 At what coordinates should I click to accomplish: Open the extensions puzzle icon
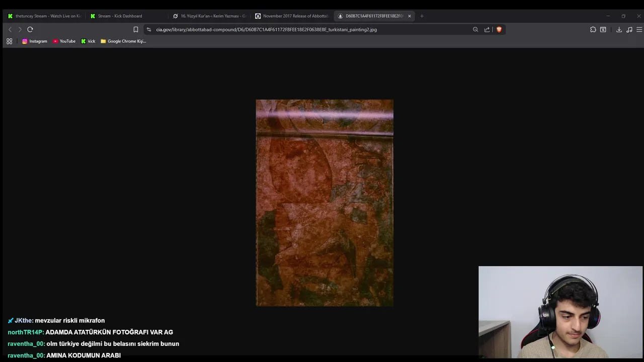593,30
